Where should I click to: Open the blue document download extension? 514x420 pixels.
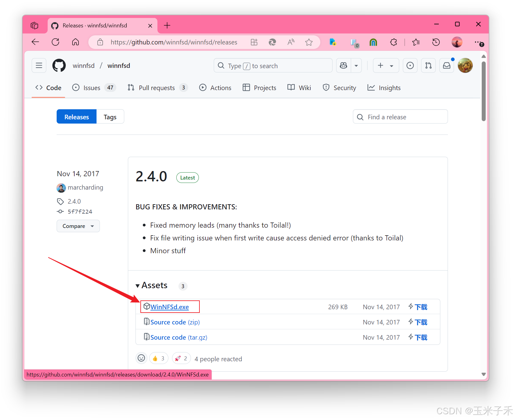333,42
